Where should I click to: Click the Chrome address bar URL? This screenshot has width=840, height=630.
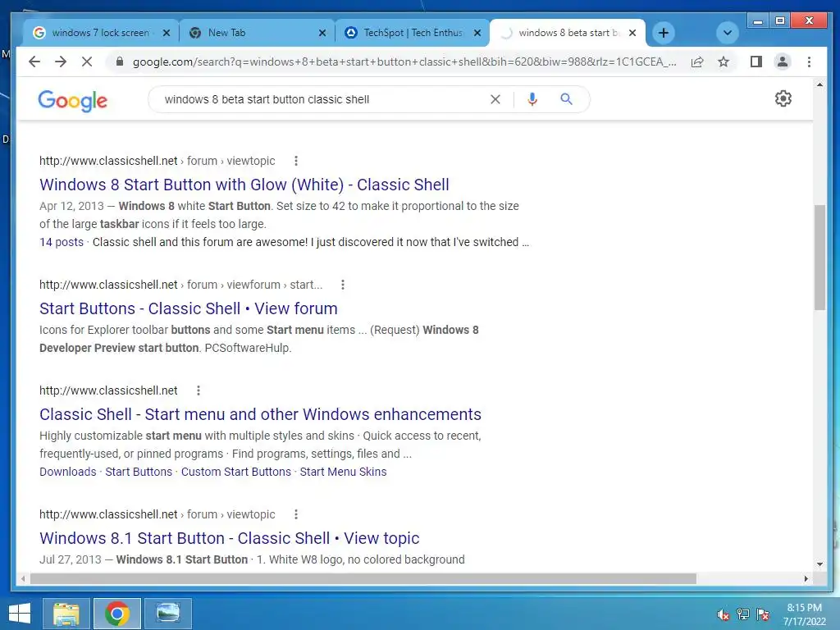pyautogui.click(x=404, y=62)
